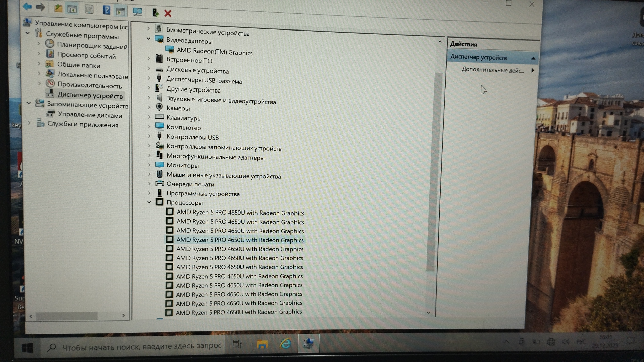
Task: Collapse the Видеоадаптеры category
Action: (148, 39)
